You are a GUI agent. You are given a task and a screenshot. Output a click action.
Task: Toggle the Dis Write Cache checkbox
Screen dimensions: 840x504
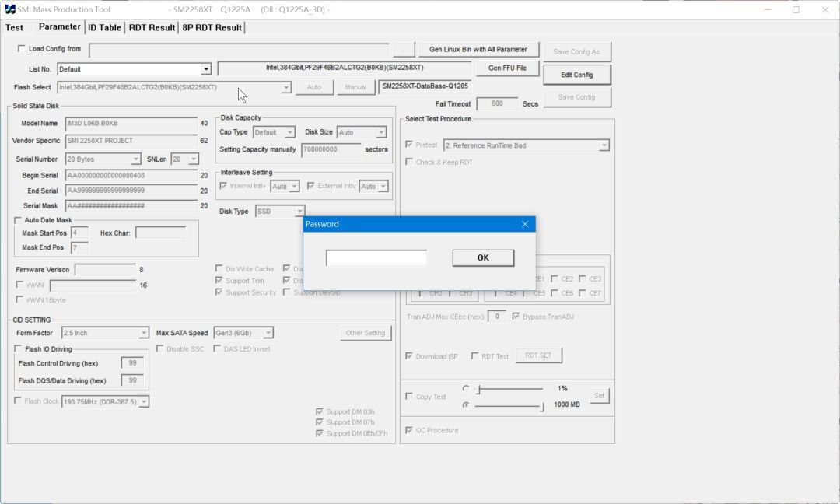coord(219,268)
